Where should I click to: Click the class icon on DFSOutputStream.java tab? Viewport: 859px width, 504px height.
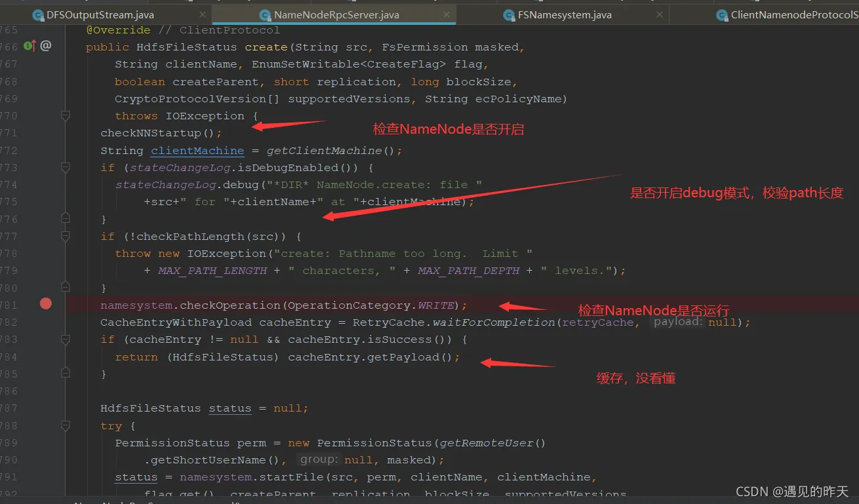37,15
